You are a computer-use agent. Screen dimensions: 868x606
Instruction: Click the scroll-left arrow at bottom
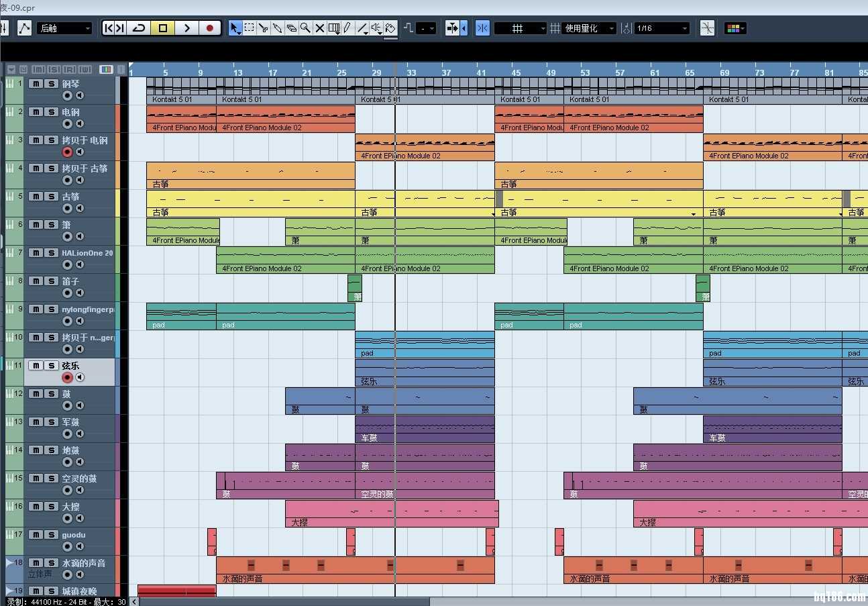(134, 601)
